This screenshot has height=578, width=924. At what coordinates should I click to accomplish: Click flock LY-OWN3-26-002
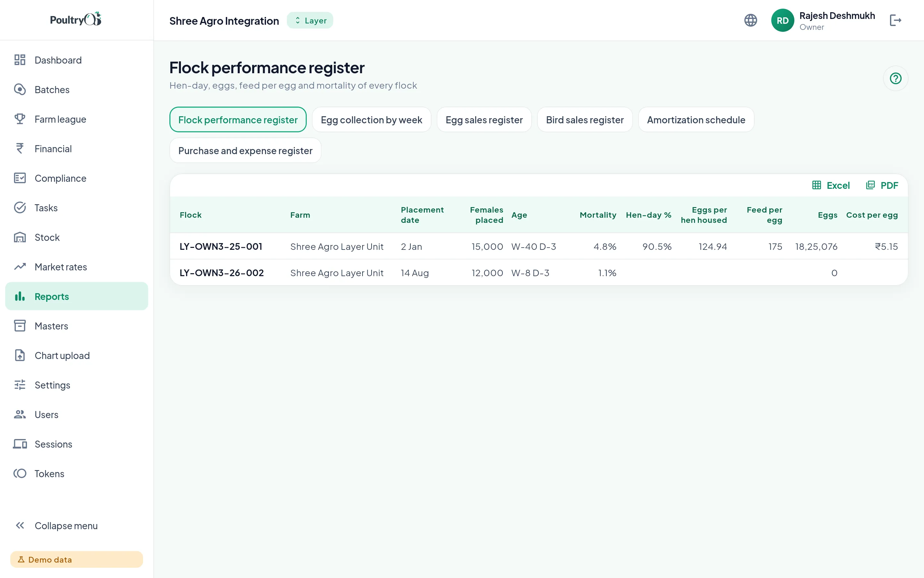click(221, 273)
